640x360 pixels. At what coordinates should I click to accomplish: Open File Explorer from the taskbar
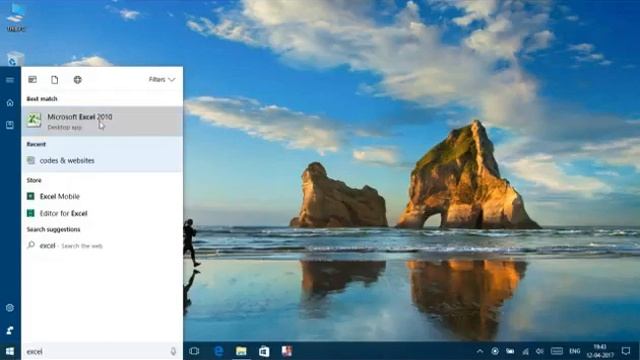click(241, 351)
